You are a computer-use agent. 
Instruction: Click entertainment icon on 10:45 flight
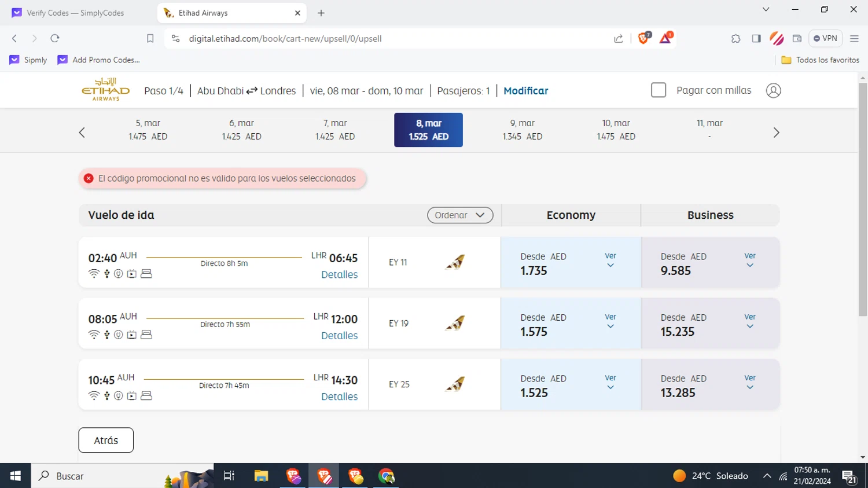(x=132, y=396)
